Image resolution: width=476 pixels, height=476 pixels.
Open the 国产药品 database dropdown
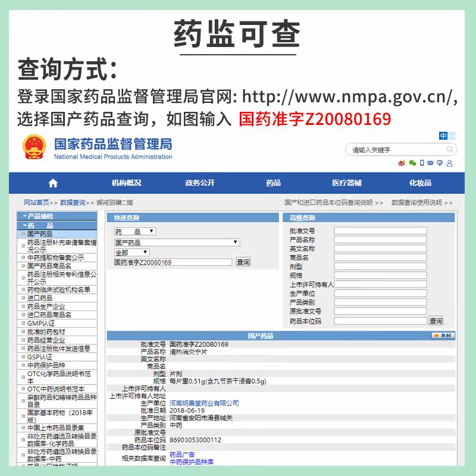(177, 243)
